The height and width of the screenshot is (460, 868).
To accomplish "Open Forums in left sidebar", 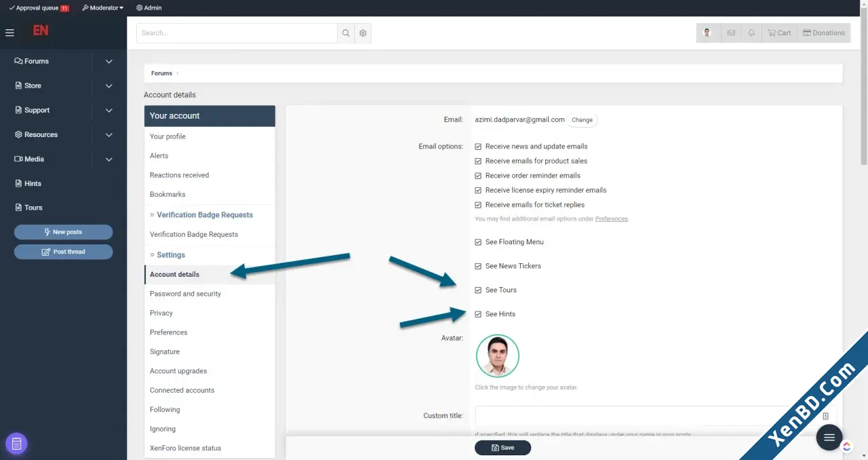I will (32, 61).
